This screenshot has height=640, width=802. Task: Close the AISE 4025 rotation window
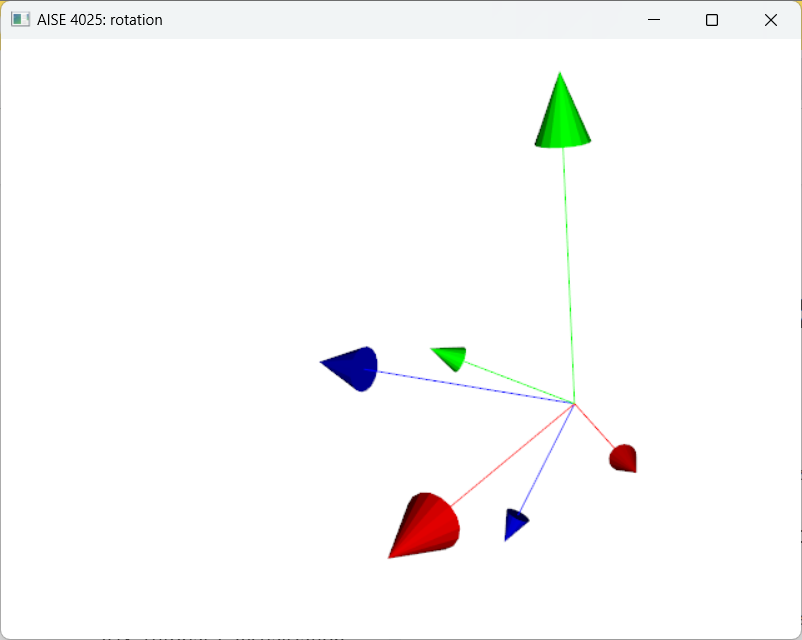770,19
